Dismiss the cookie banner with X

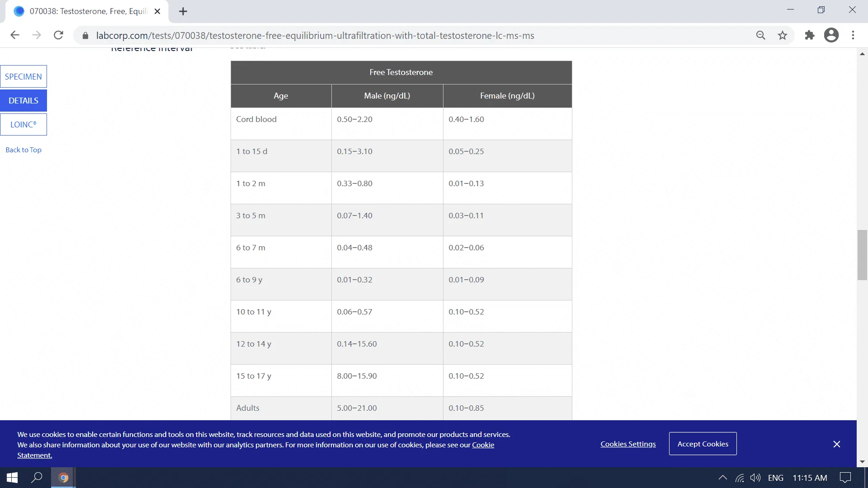(836, 444)
